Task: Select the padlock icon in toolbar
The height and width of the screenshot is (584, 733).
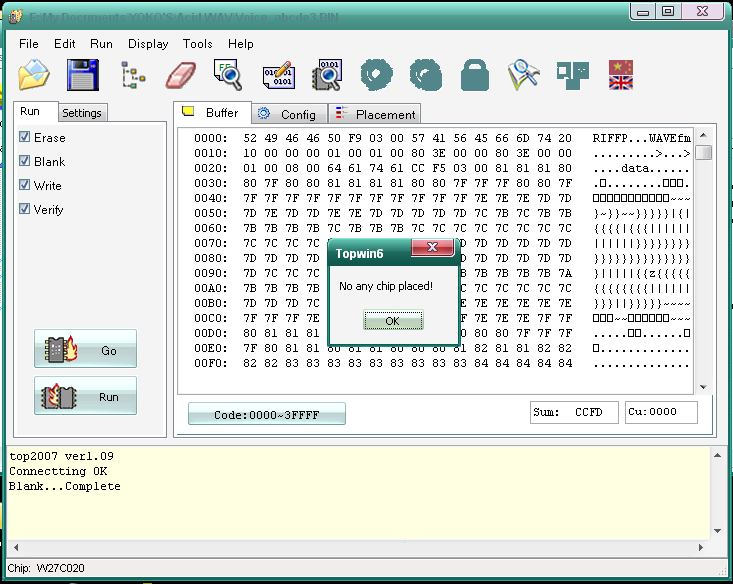Action: tap(474, 75)
